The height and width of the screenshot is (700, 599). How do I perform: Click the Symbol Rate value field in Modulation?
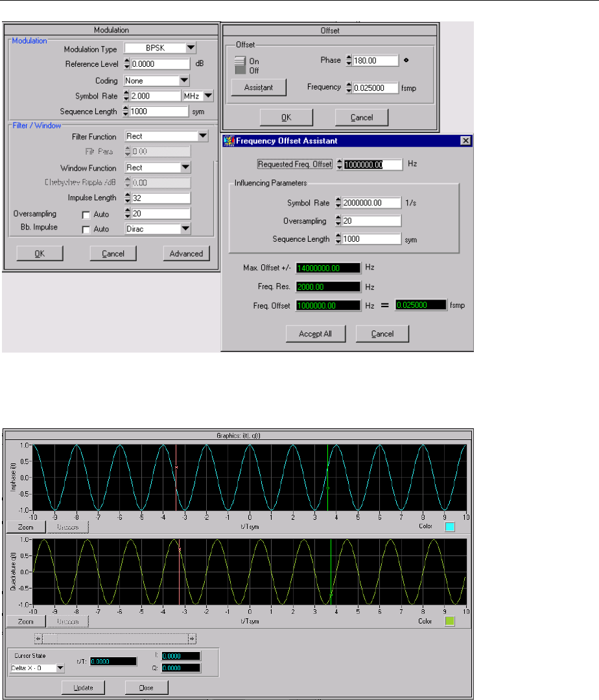156,96
